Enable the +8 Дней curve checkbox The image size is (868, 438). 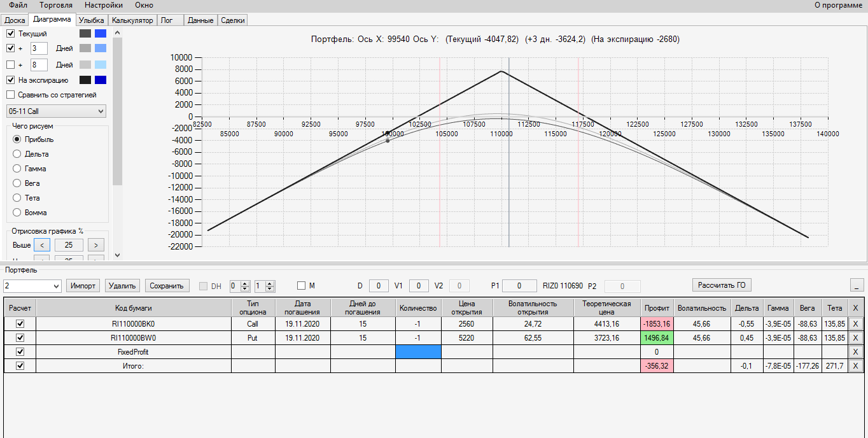point(10,64)
